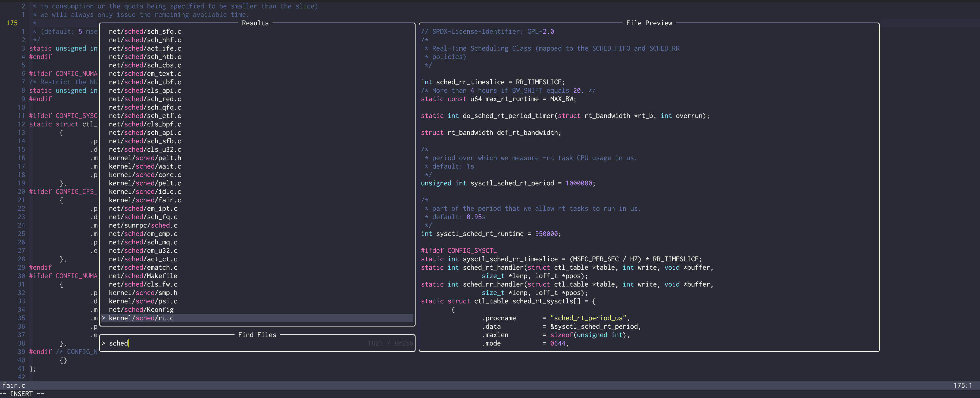This screenshot has width=980, height=398.
Task: Select net/sched/sch_sfq.c at top of results
Action: [145, 32]
